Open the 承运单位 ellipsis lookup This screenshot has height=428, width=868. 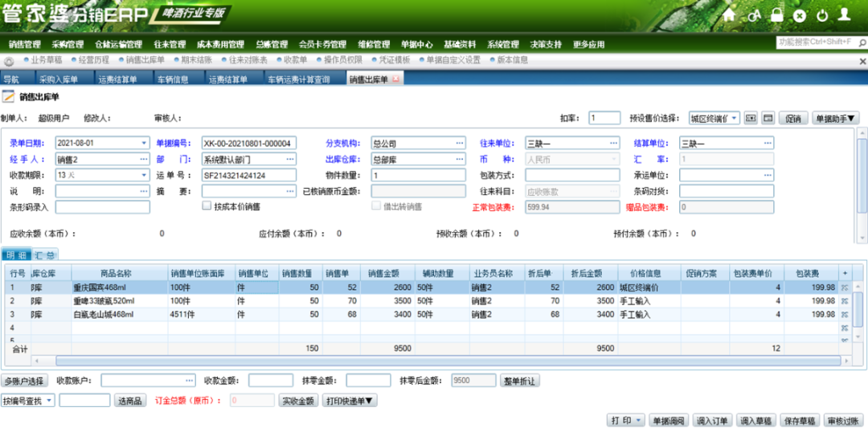(768, 175)
